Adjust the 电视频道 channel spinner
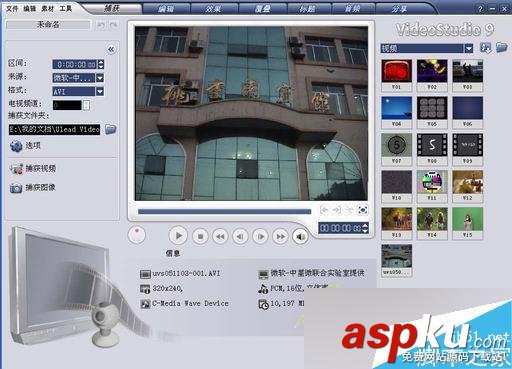512x369 pixels. point(87,105)
